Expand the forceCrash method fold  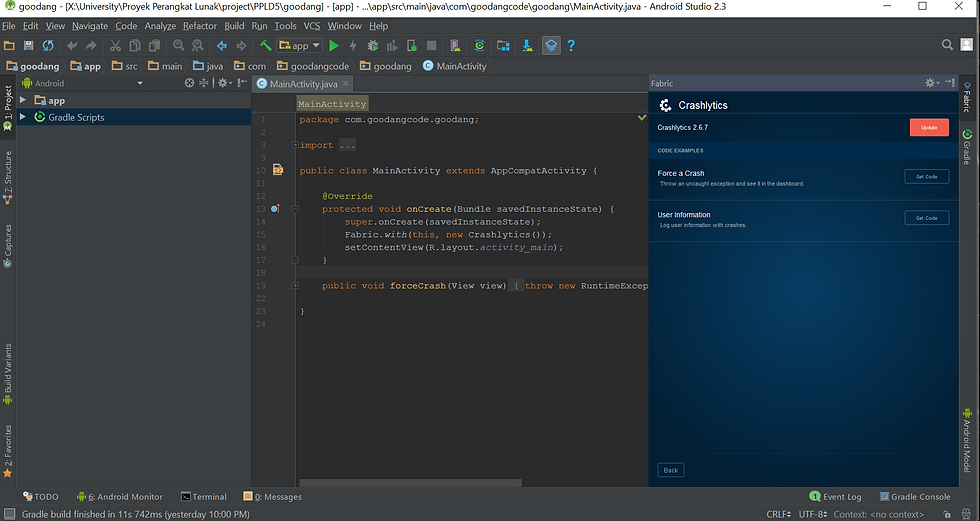point(295,285)
